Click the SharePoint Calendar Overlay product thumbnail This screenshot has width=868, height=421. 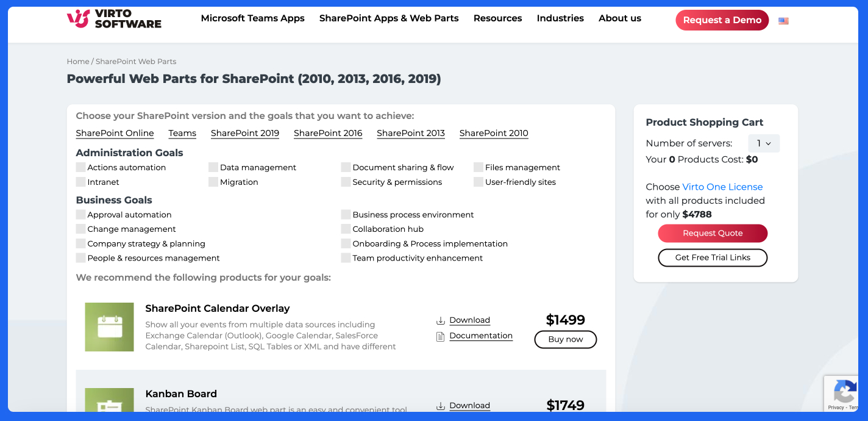coord(109,327)
